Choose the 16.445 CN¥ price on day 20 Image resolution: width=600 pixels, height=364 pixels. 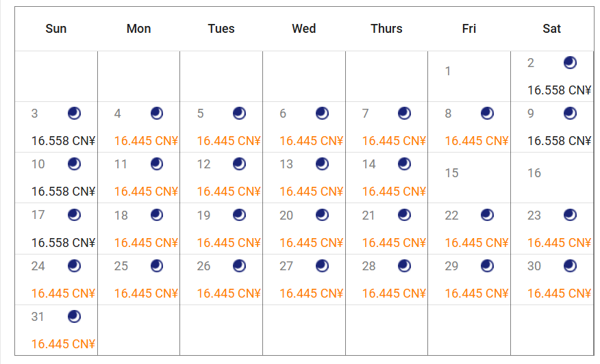[x=311, y=242]
